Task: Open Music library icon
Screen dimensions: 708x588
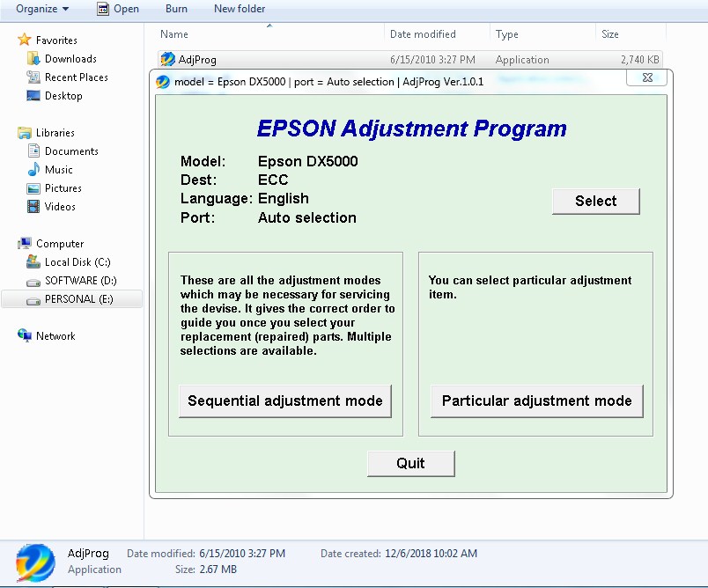Action: click(x=33, y=169)
